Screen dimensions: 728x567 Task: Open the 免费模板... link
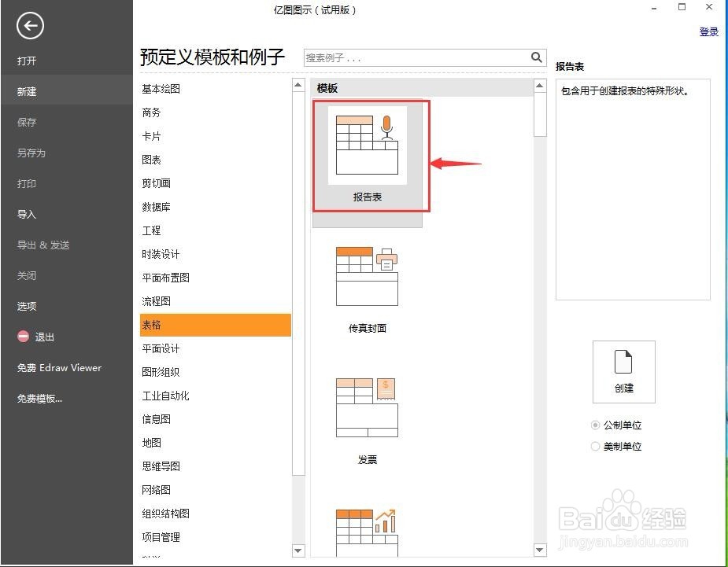pyautogui.click(x=39, y=398)
